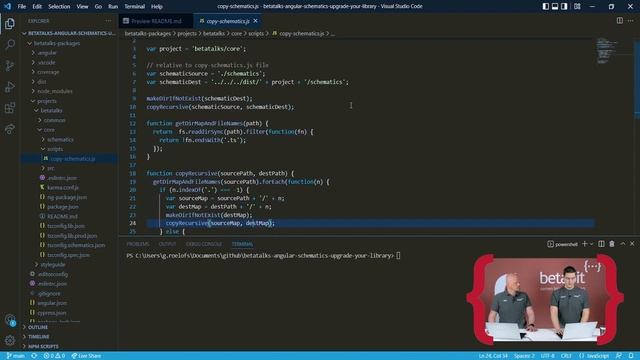Screen dimensions: 640x360
Task: Open ng-package.json in the explorer
Action: click(67, 197)
